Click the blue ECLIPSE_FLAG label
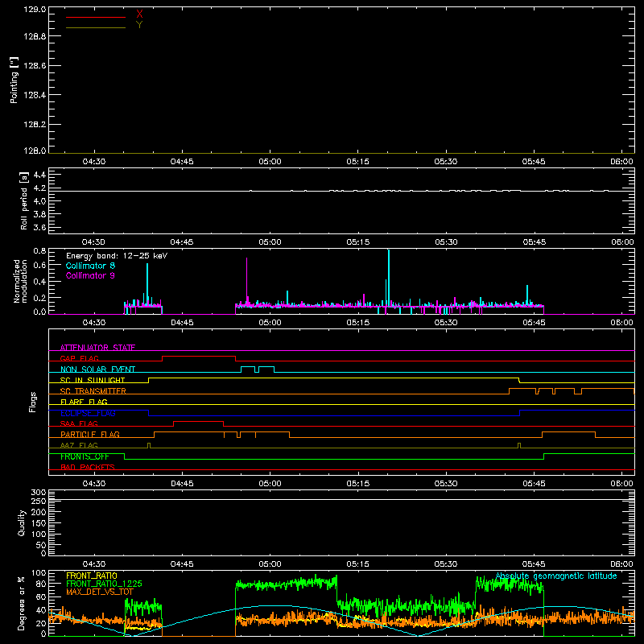 pyautogui.click(x=88, y=413)
